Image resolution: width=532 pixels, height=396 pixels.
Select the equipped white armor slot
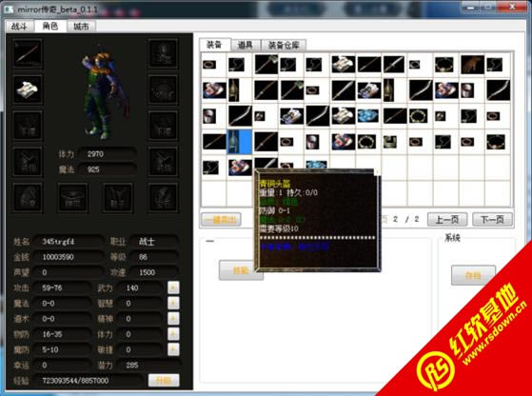28,89
